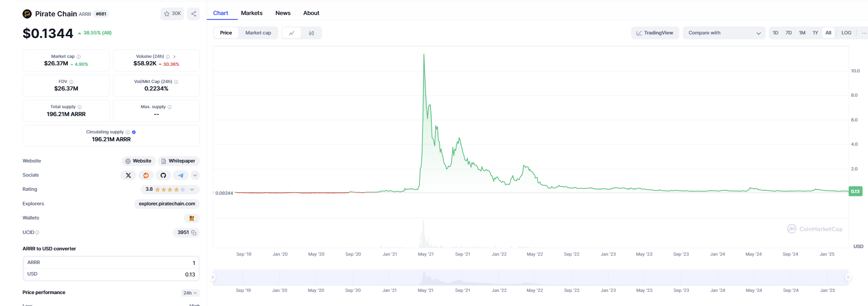Add to watchlist with star 30K button
This screenshot has height=306, width=868.
pyautogui.click(x=172, y=14)
